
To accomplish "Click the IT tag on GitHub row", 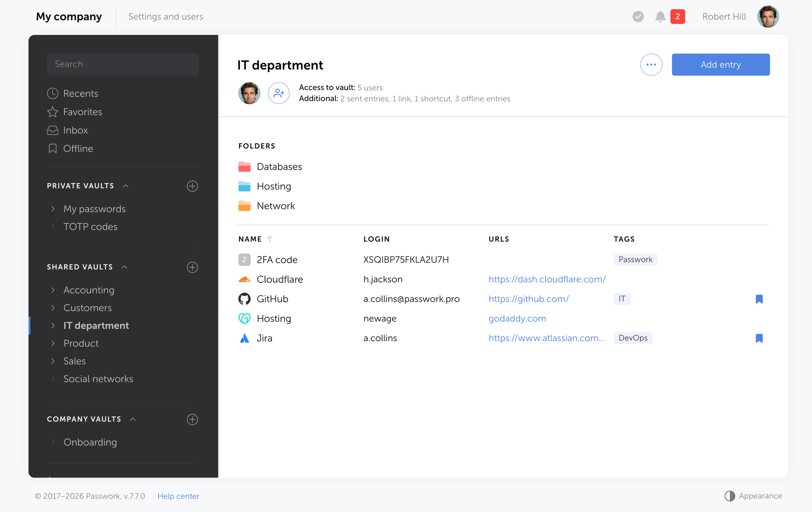I will (x=622, y=299).
